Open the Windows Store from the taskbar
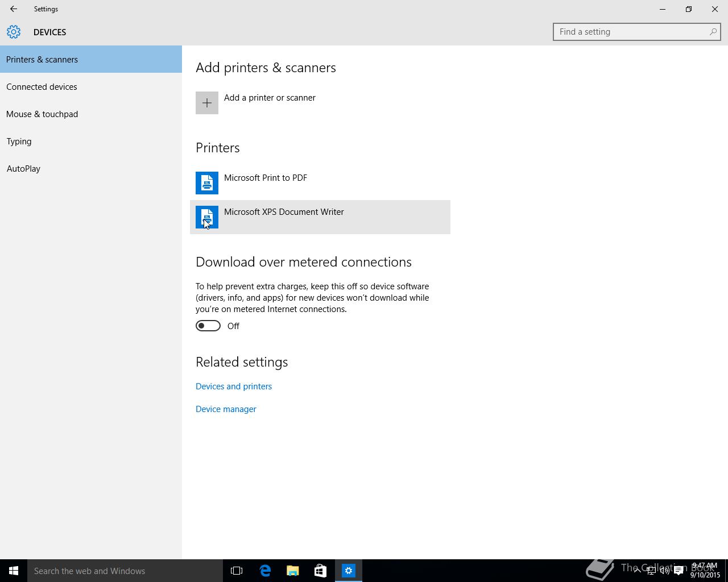Screen dimensions: 728x582 pos(320,571)
